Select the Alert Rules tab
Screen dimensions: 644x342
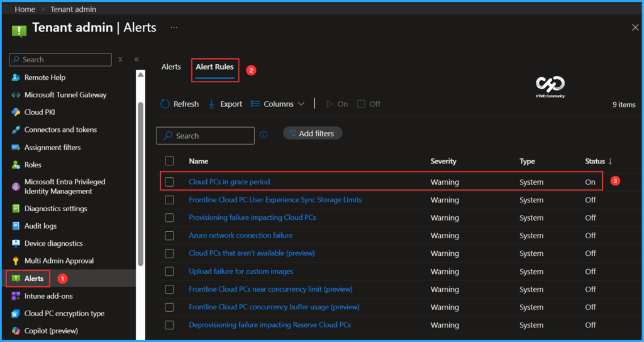(215, 67)
